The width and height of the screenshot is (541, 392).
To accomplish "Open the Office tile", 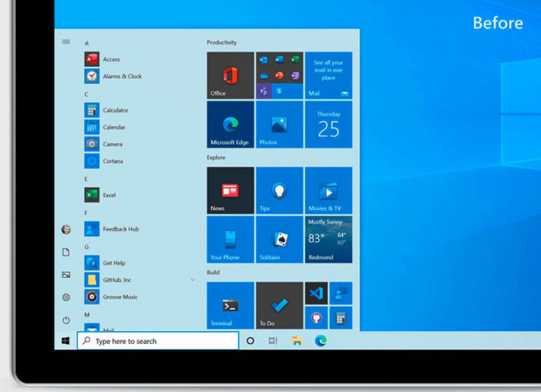I will pyautogui.click(x=230, y=75).
